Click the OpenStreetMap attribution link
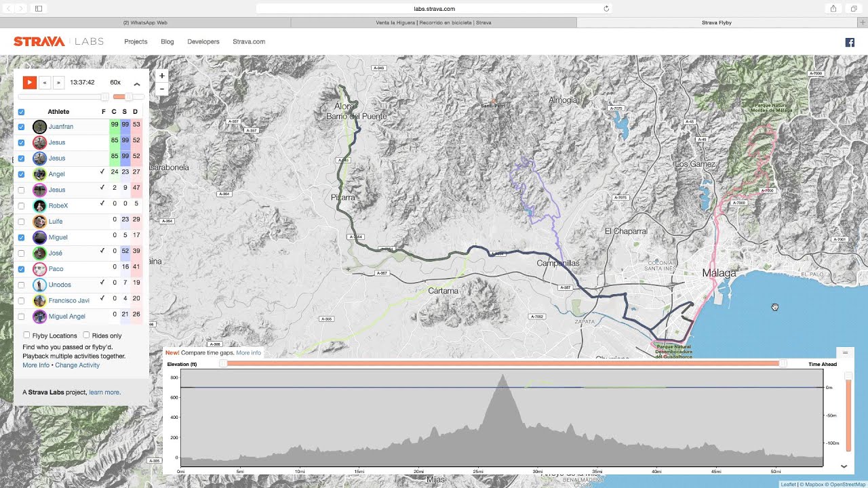Image resolution: width=868 pixels, height=488 pixels. [848, 484]
